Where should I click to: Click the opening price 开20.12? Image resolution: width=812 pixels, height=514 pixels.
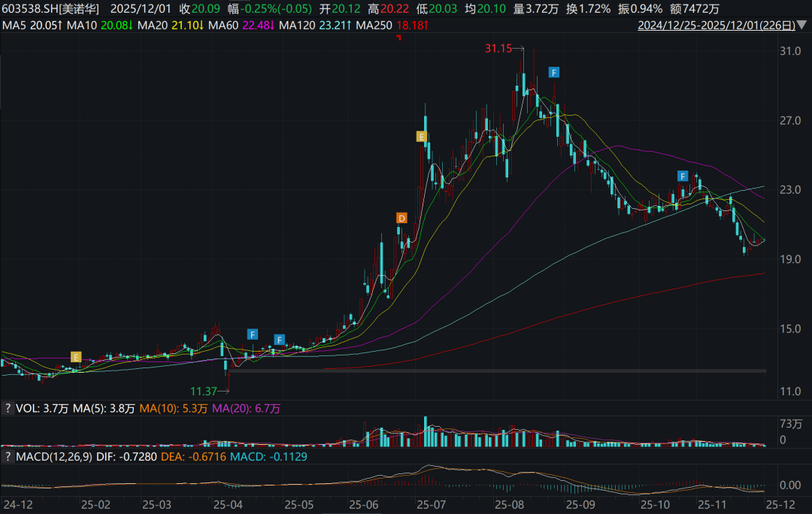340,9
